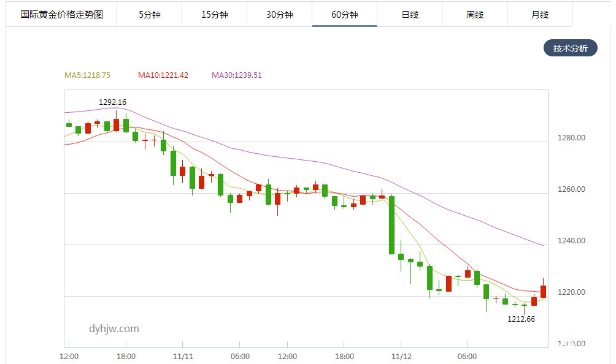Viewport: 616px width, 364px height.
Task: Click the active 60分钟 tab
Action: pyautogui.click(x=344, y=15)
